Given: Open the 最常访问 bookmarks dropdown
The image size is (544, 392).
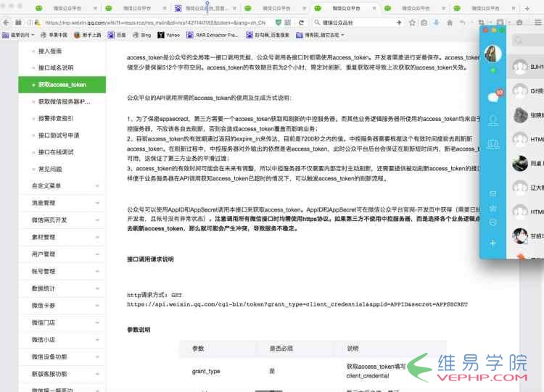Looking at the screenshot, I should tap(18, 35).
